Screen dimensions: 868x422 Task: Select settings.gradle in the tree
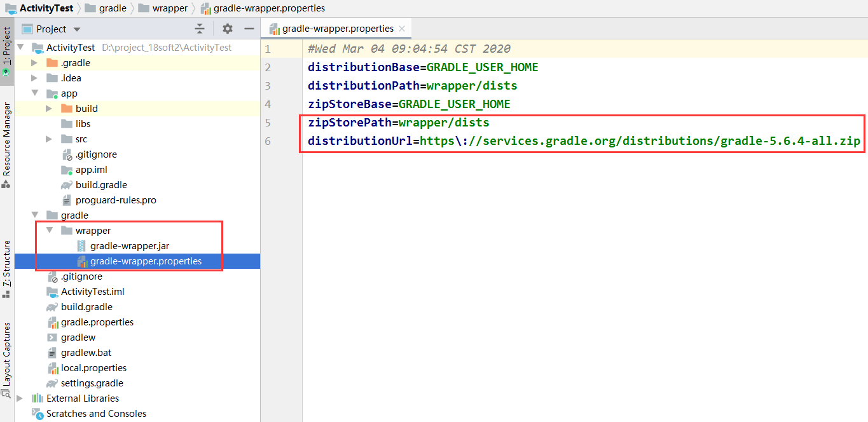137,383
